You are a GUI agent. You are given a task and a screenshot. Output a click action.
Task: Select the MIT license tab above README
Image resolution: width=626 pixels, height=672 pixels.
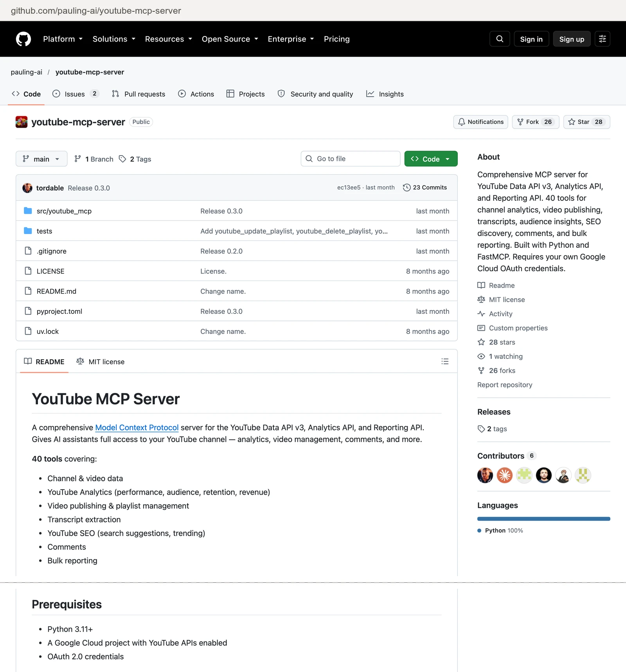[x=101, y=362]
